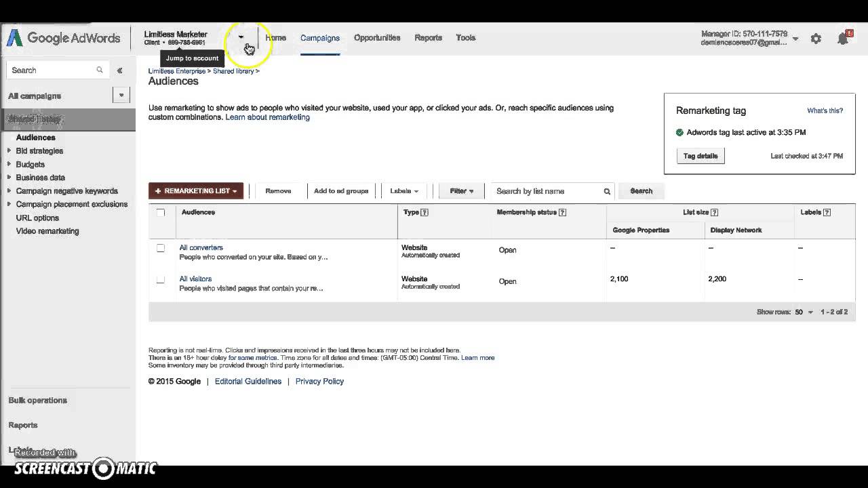Click green Adwords tag status checkmark
The image size is (868, 488).
click(x=680, y=133)
